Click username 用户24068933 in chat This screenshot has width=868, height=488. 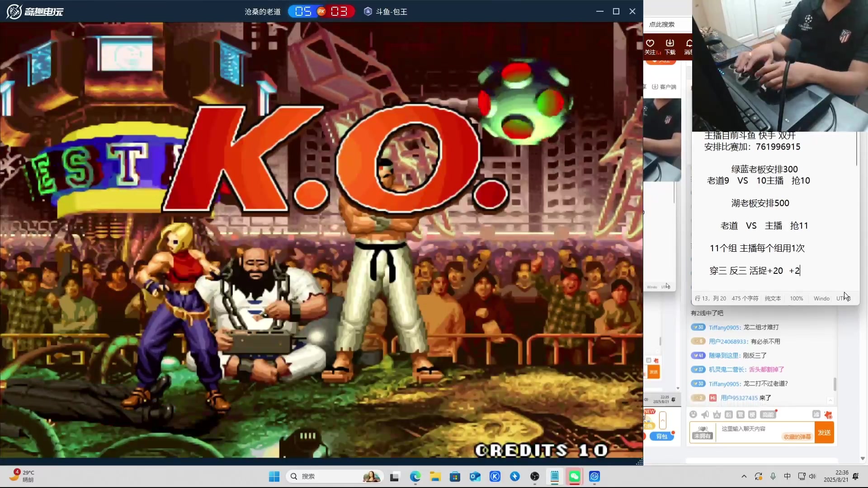729,341
